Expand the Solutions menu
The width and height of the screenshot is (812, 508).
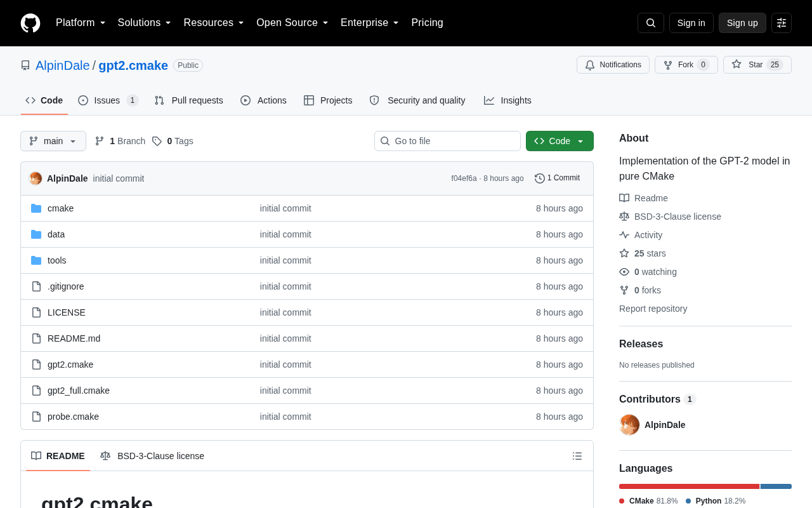[145, 23]
